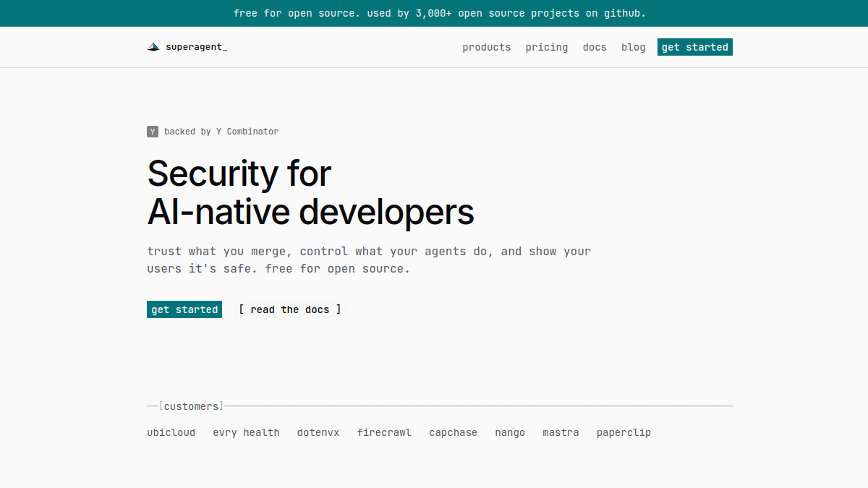Screen dimensions: 868x488
Task: Select the firecrawl customer name
Action: coord(384,432)
